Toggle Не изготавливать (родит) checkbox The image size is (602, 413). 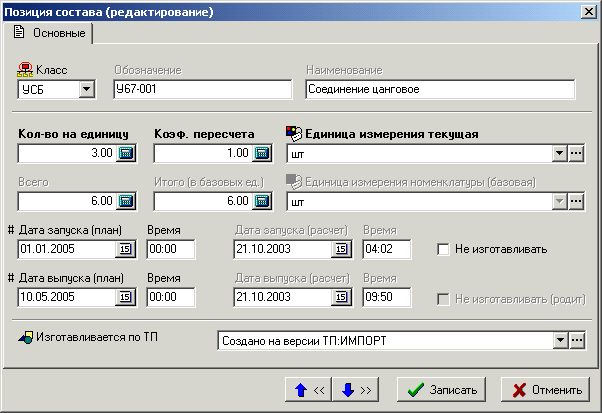click(x=443, y=297)
